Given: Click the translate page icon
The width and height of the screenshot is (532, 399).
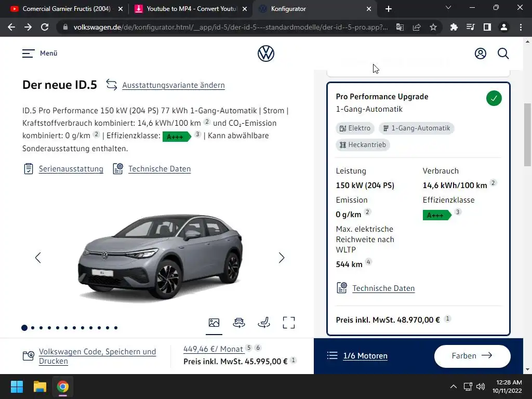Looking at the screenshot, I should [400, 27].
